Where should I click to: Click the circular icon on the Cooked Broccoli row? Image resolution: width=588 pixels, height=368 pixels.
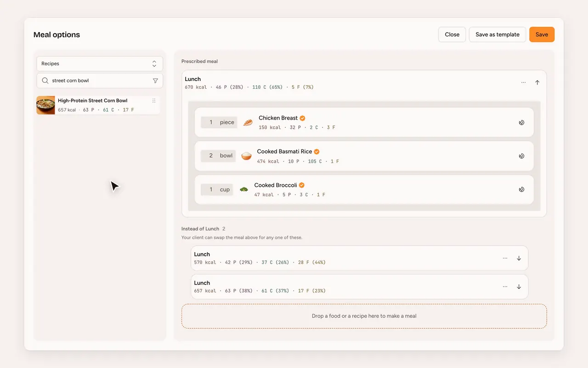click(x=521, y=190)
